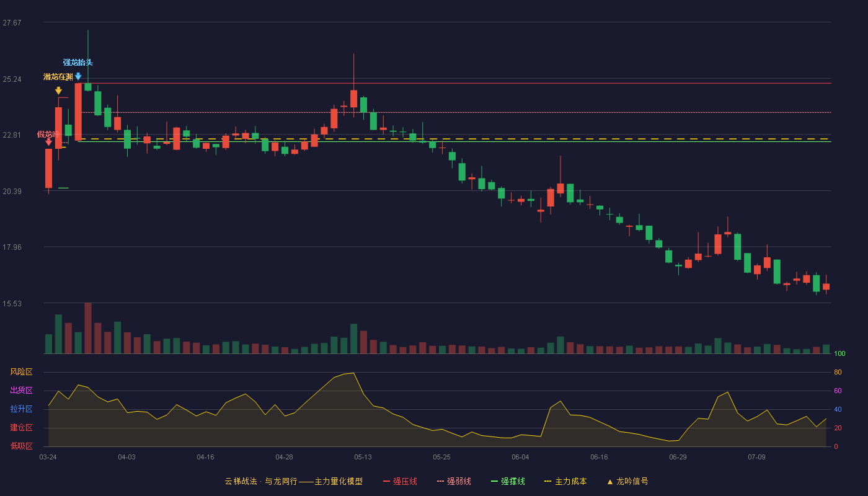Click the 出货区 zone label

[x=21, y=391]
